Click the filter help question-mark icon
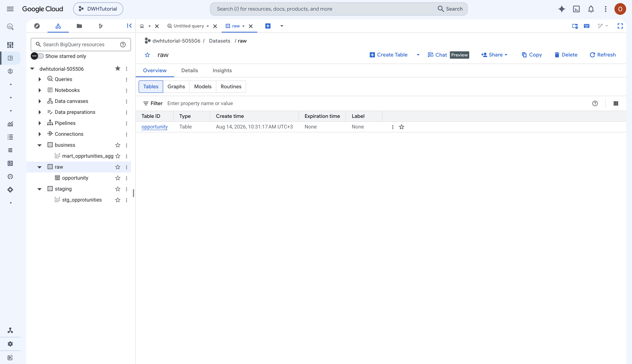The height and width of the screenshot is (364, 632). coord(595,103)
